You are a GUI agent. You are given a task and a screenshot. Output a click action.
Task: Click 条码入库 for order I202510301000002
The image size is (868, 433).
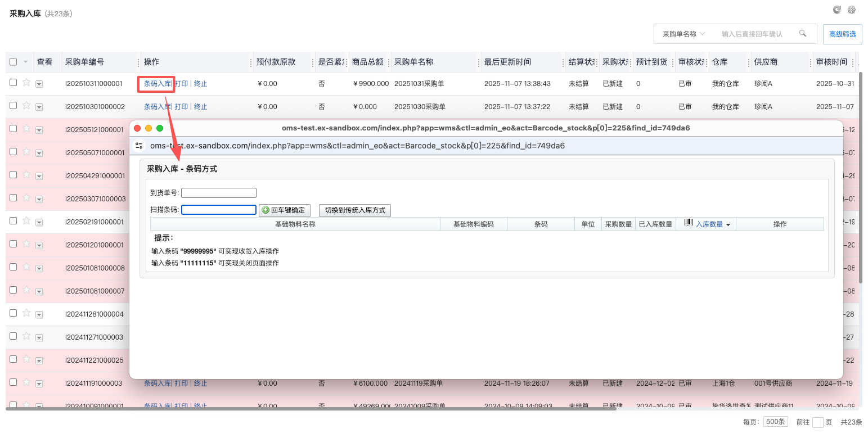click(158, 107)
